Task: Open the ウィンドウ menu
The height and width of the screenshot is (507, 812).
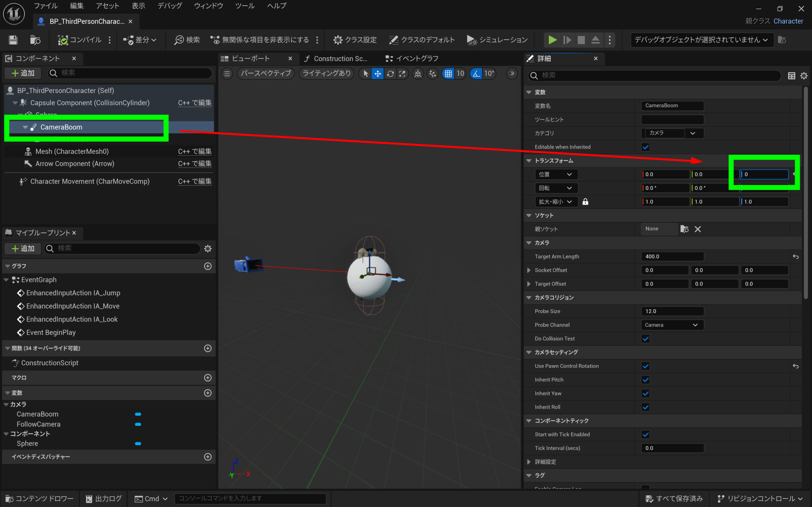Action: [208, 6]
